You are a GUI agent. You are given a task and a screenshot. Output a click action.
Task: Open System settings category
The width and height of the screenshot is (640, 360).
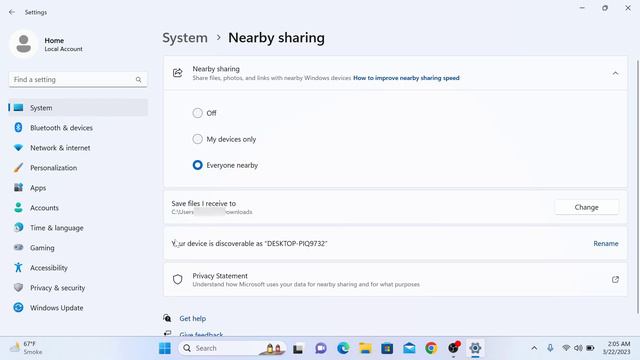tap(78, 108)
